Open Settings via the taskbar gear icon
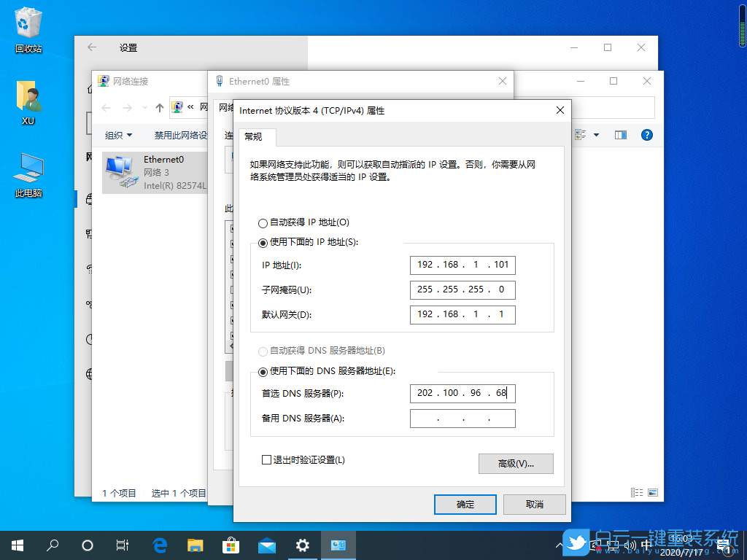Image resolution: width=747 pixels, height=560 pixels. tap(303, 544)
